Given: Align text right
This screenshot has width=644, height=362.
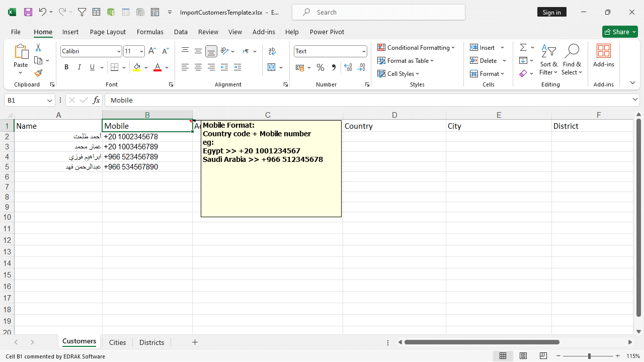Looking at the screenshot, I should [x=211, y=67].
